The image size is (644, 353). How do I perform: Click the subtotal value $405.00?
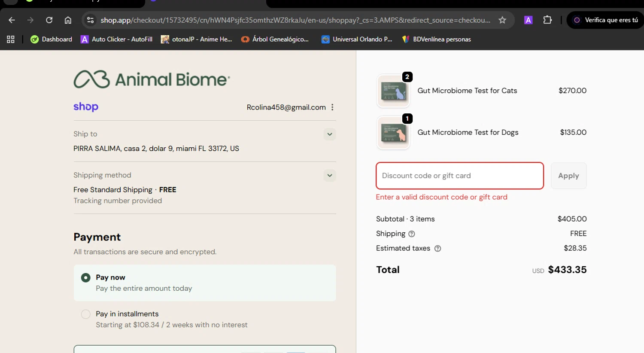tap(572, 219)
